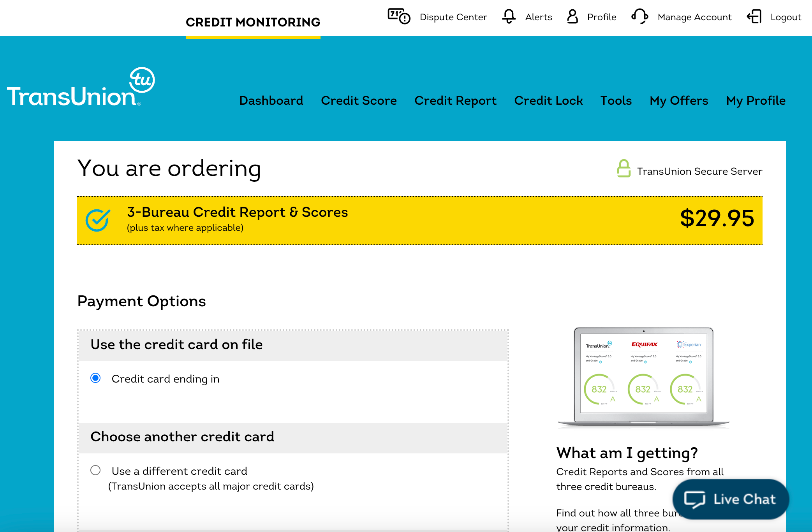Click the You are ordering heading

tap(169, 169)
